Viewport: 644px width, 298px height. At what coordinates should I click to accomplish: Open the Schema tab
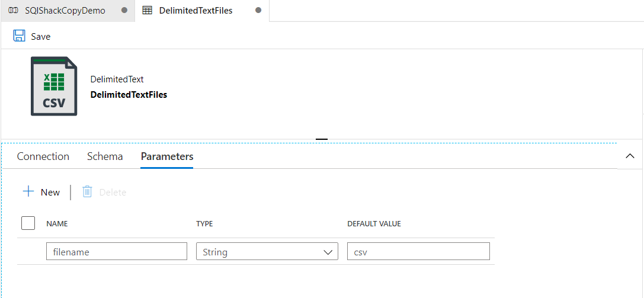(105, 156)
